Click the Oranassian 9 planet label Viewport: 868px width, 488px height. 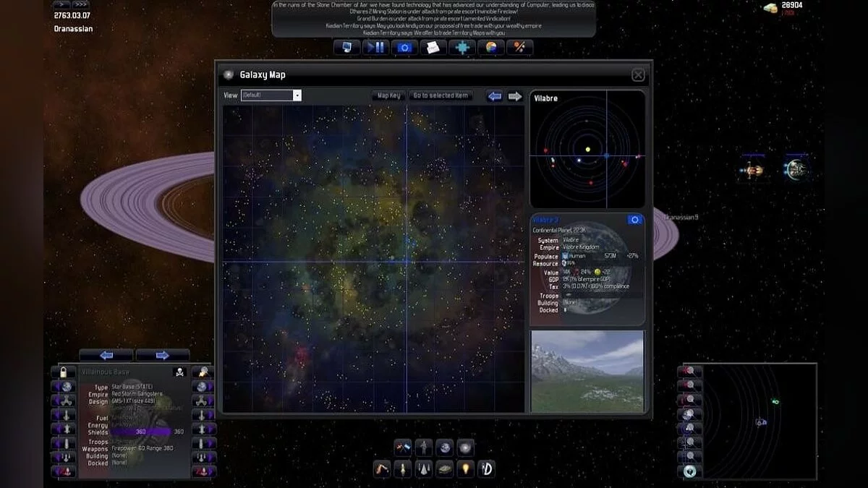point(681,217)
